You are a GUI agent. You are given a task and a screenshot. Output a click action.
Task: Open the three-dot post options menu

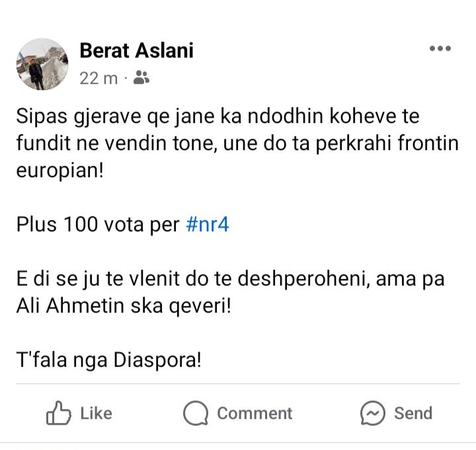pos(440,49)
